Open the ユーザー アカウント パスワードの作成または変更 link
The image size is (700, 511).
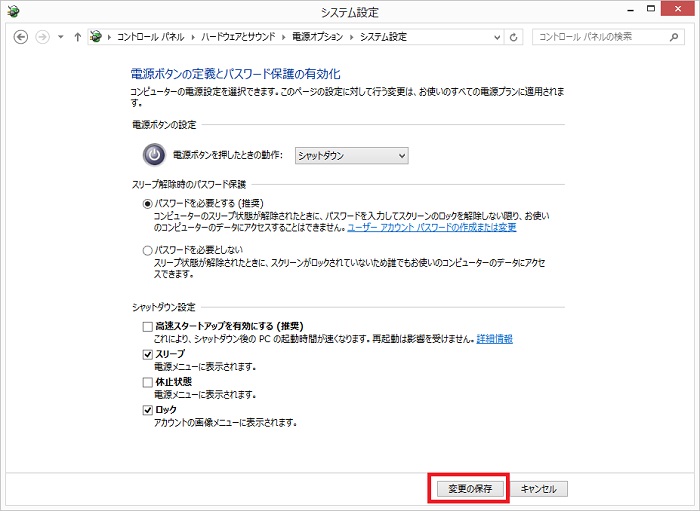431,228
